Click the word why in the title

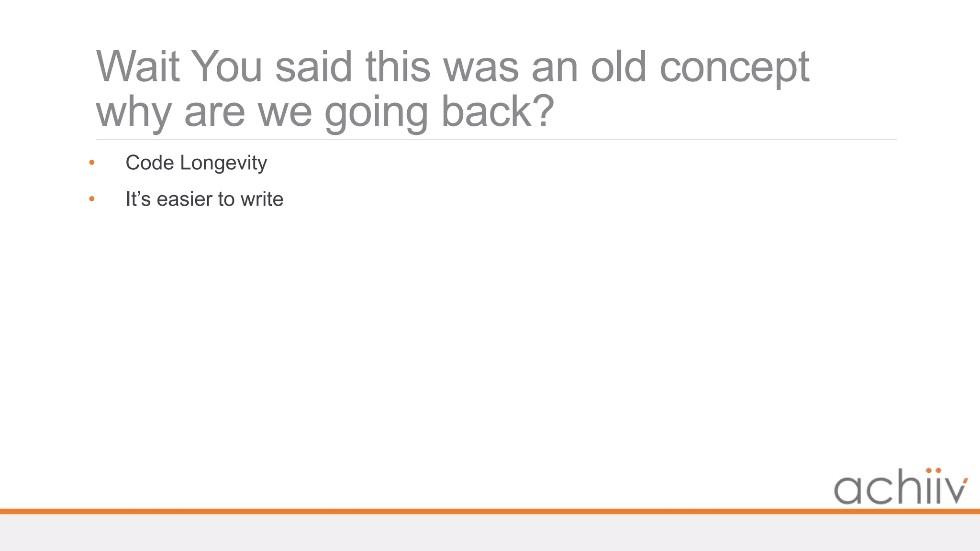point(134,111)
